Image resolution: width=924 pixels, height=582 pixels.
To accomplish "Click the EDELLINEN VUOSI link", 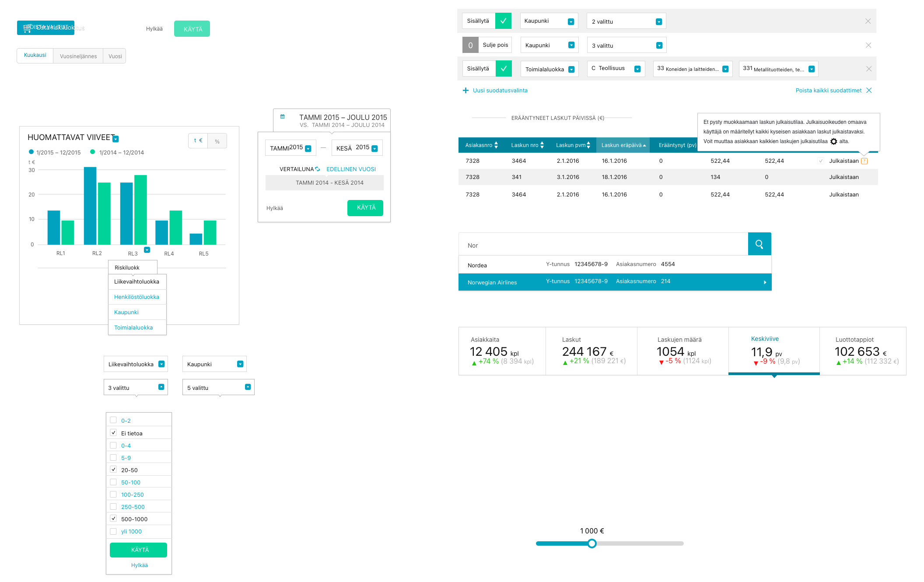I will (x=351, y=169).
